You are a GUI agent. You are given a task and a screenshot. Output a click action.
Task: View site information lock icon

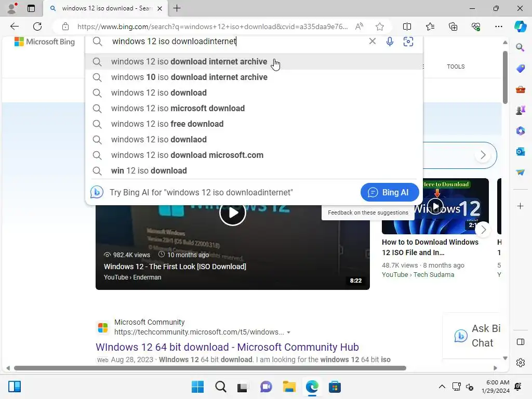(x=65, y=26)
